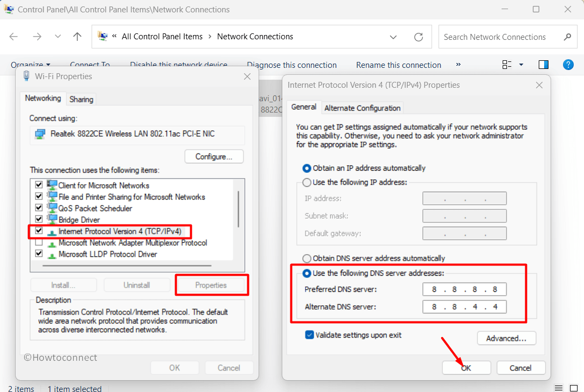Screen dimensions: 584x392
Task: Go back using the Back arrow
Action: pos(13,37)
